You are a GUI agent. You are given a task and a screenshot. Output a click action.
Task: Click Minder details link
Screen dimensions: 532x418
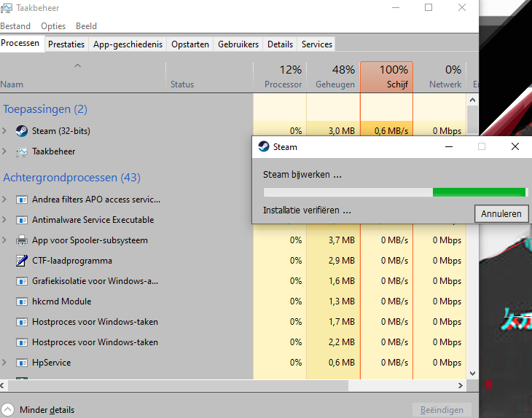[x=47, y=410]
